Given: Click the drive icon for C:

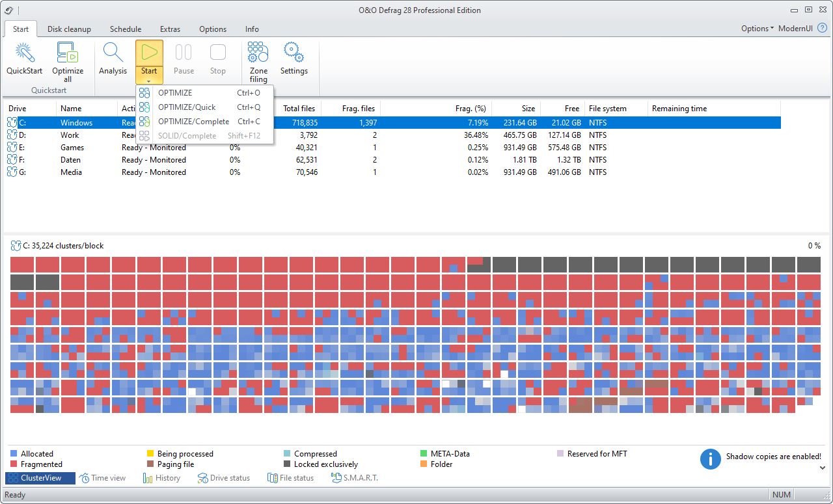Looking at the screenshot, I should [x=12, y=122].
